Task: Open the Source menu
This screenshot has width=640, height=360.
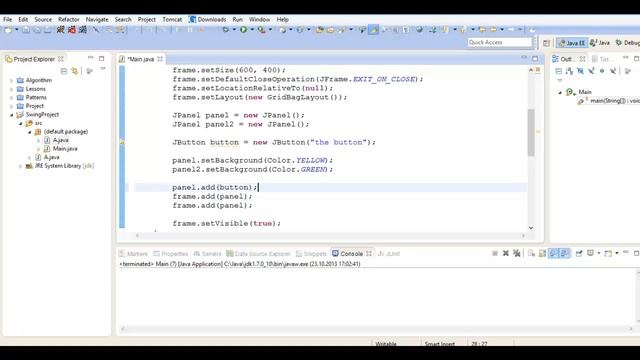Action: (43, 19)
